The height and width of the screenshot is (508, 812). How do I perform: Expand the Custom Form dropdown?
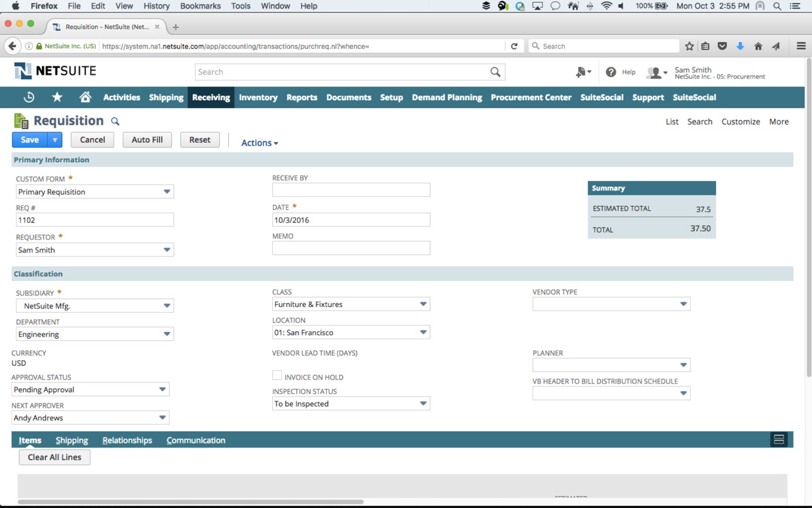click(x=166, y=191)
